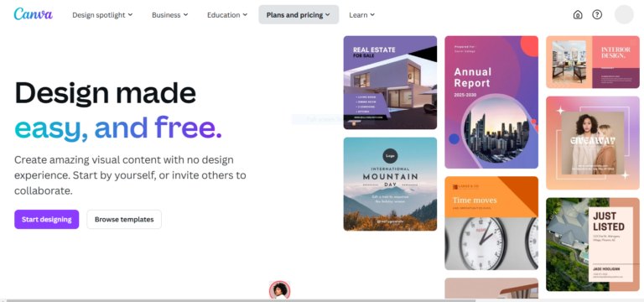Expand the Learn menu
The image size is (644, 302).
click(x=362, y=15)
